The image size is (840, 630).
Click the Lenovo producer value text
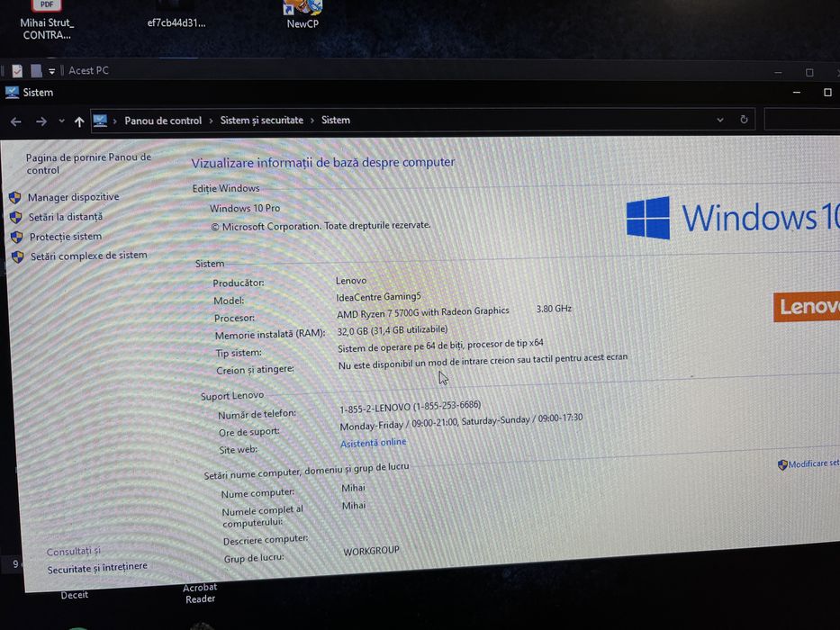[x=351, y=280]
